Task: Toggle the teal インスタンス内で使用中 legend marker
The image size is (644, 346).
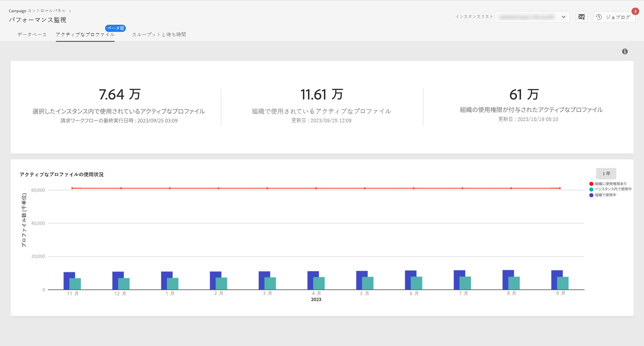Action: pos(591,189)
